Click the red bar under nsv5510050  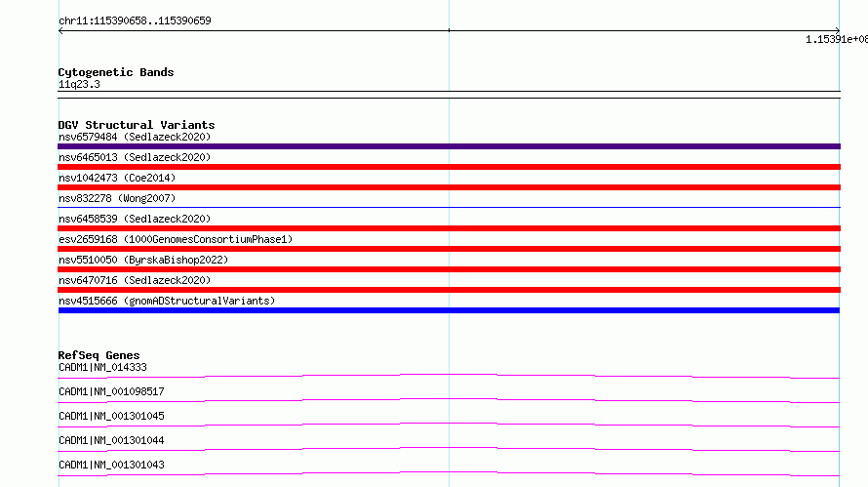(449, 269)
